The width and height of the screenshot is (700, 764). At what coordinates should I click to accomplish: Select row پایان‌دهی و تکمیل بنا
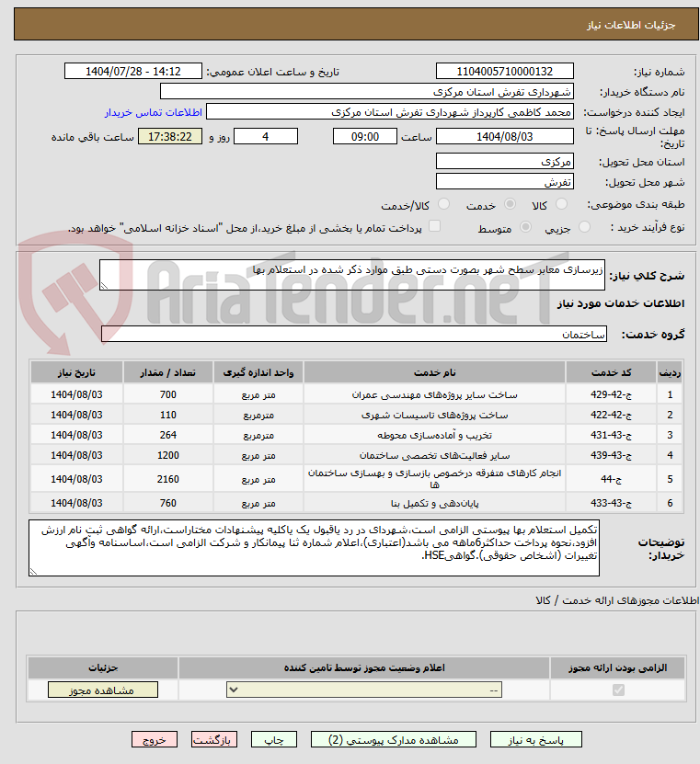pyautogui.click(x=357, y=503)
